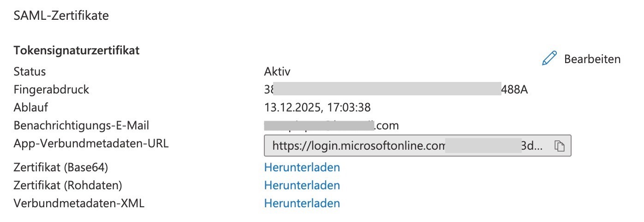Select the login.microsoftonline.com URL field
Viewport: 644px width, 222px height.
417,146
